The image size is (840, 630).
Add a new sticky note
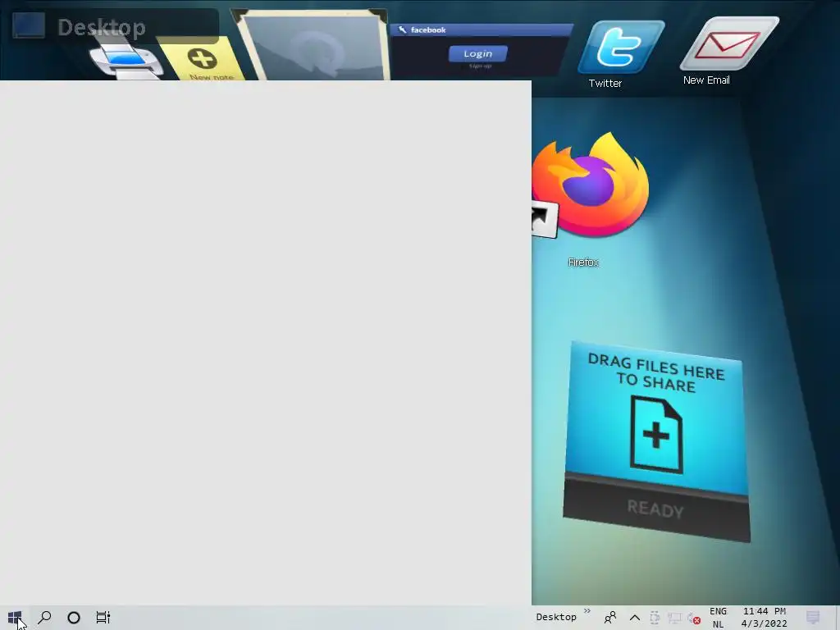pyautogui.click(x=203, y=60)
